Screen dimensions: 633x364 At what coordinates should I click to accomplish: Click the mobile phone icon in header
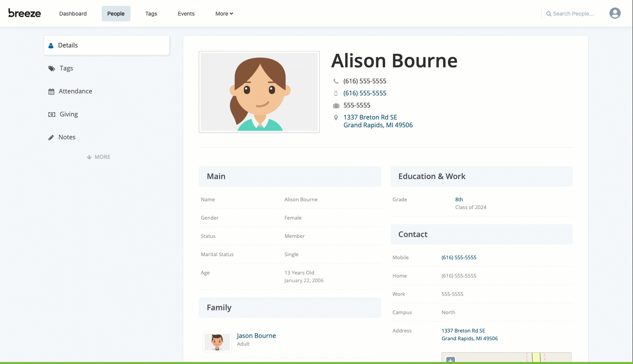click(x=336, y=93)
